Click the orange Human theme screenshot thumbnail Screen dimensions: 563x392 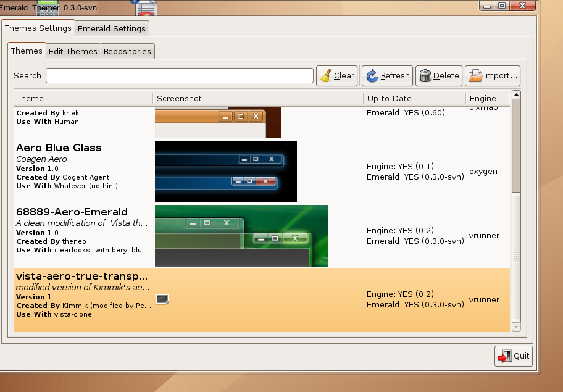(218, 122)
